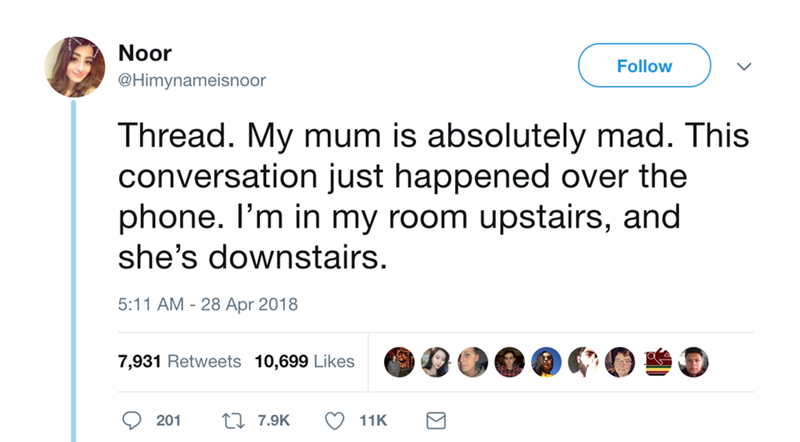800x442 pixels.
Task: Click the 11K like count
Action: pyautogui.click(x=373, y=421)
